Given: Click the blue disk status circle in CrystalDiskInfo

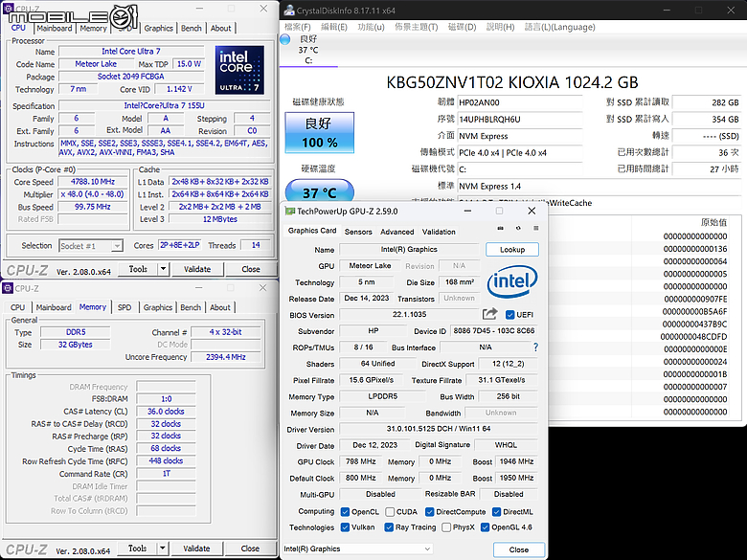Looking at the screenshot, I should point(284,39).
